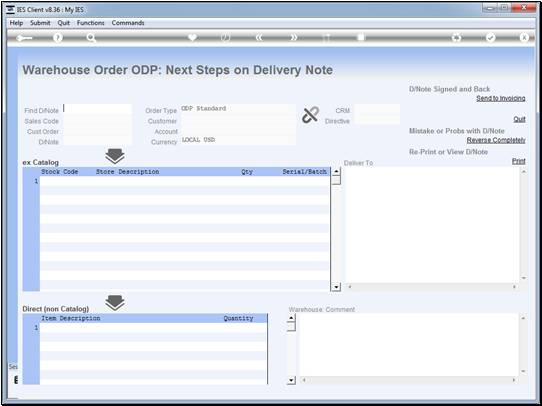Go to next with double-right arrows icon
Viewport: 542px width, 406px height.
[293, 38]
